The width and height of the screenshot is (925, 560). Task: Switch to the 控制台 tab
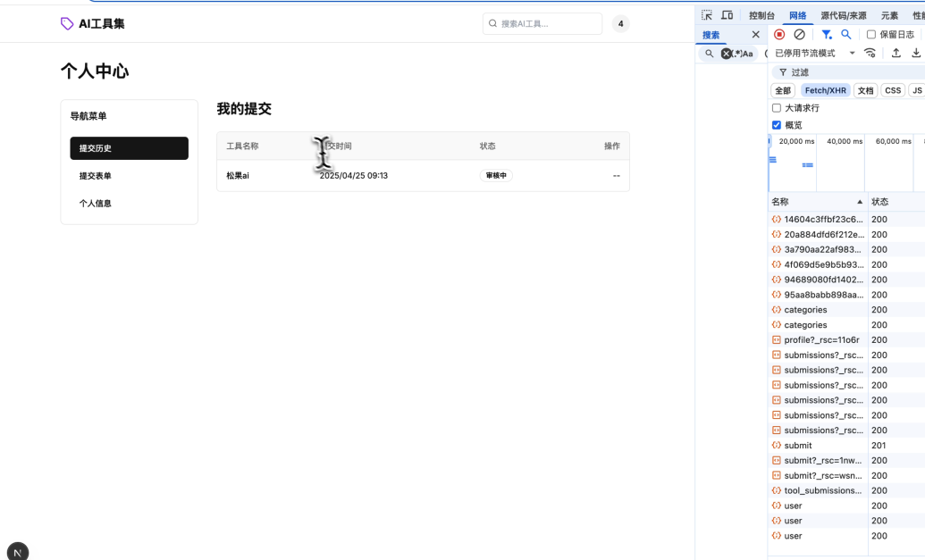pos(761,15)
